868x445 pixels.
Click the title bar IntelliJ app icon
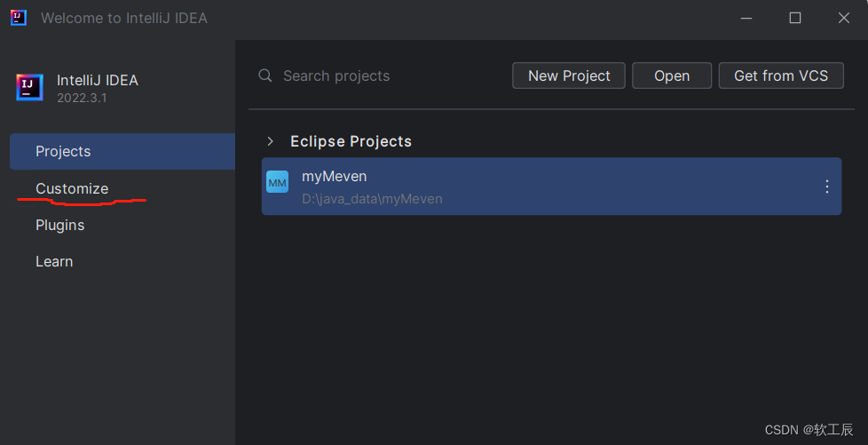19,18
